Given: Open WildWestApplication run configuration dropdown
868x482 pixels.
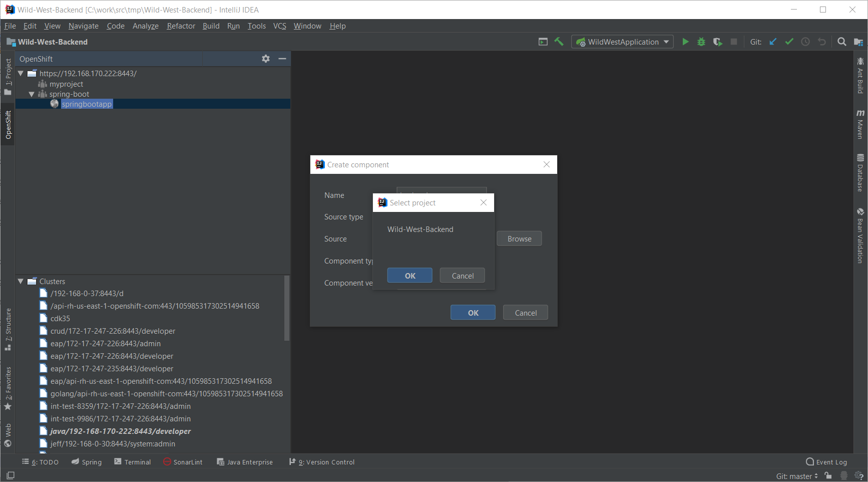Looking at the screenshot, I should pos(622,42).
